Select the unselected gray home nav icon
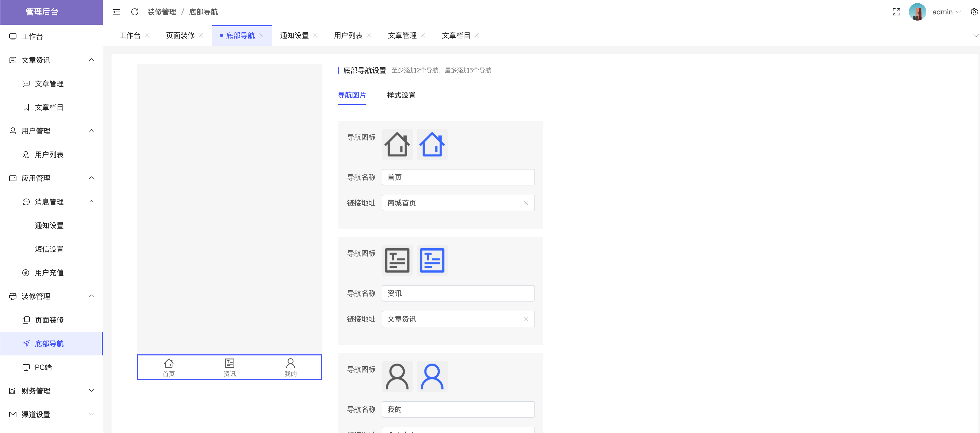 [397, 144]
